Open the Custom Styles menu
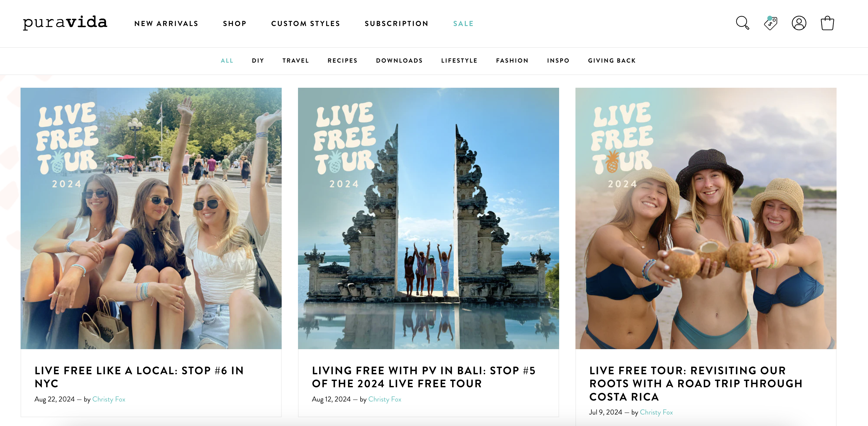Viewport: 868px width, 426px height. (x=306, y=24)
